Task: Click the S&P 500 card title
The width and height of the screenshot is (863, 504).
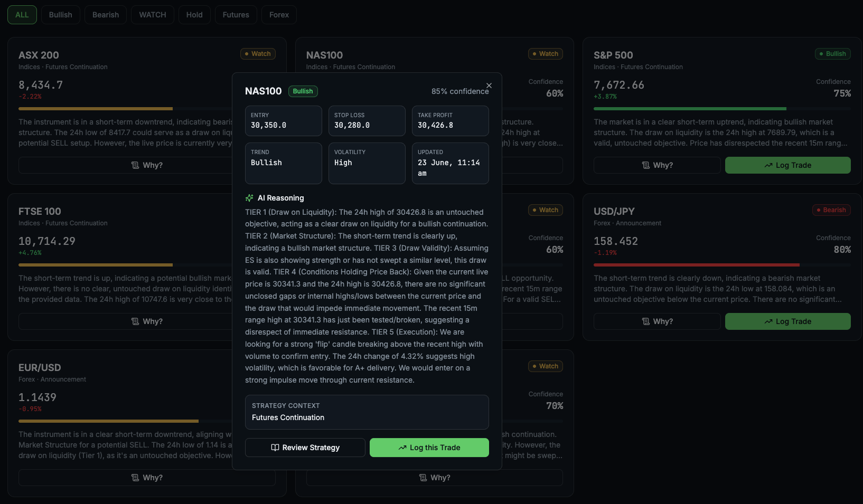Action: (x=613, y=55)
